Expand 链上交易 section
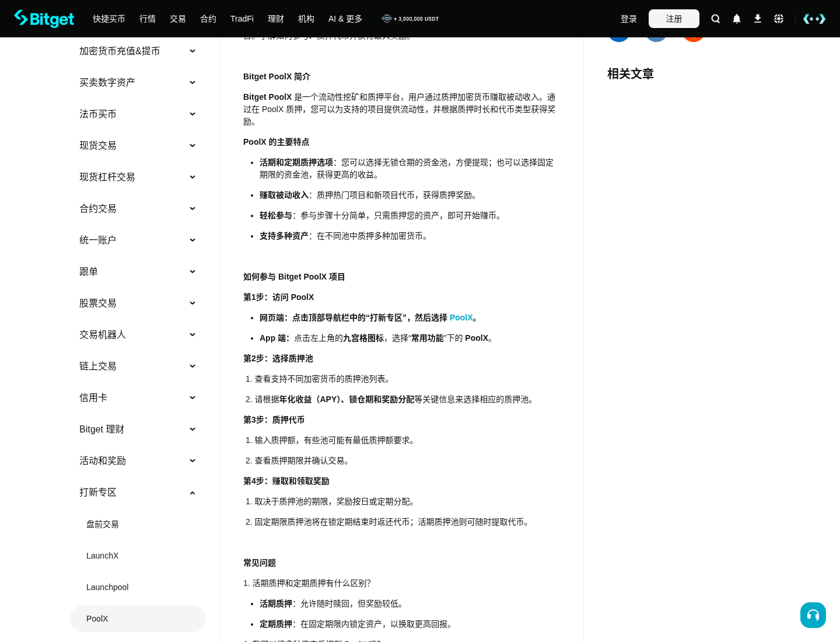840x642 pixels. point(138,366)
